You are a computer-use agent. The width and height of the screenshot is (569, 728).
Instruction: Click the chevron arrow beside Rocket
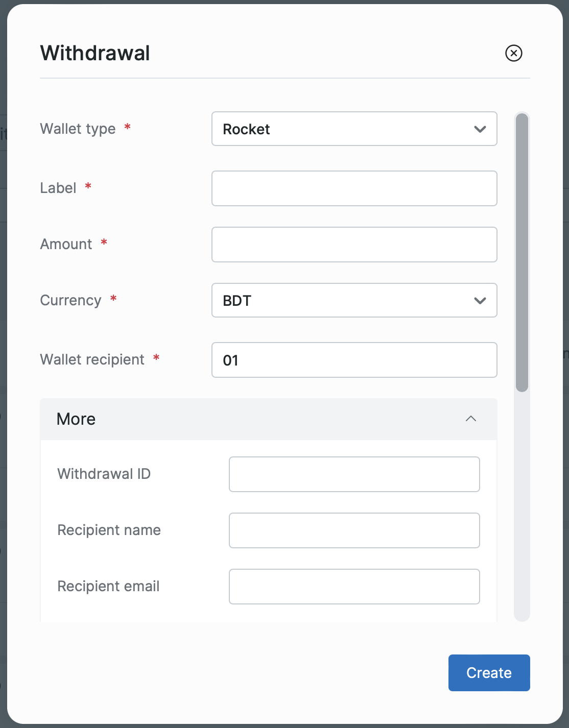point(480,129)
